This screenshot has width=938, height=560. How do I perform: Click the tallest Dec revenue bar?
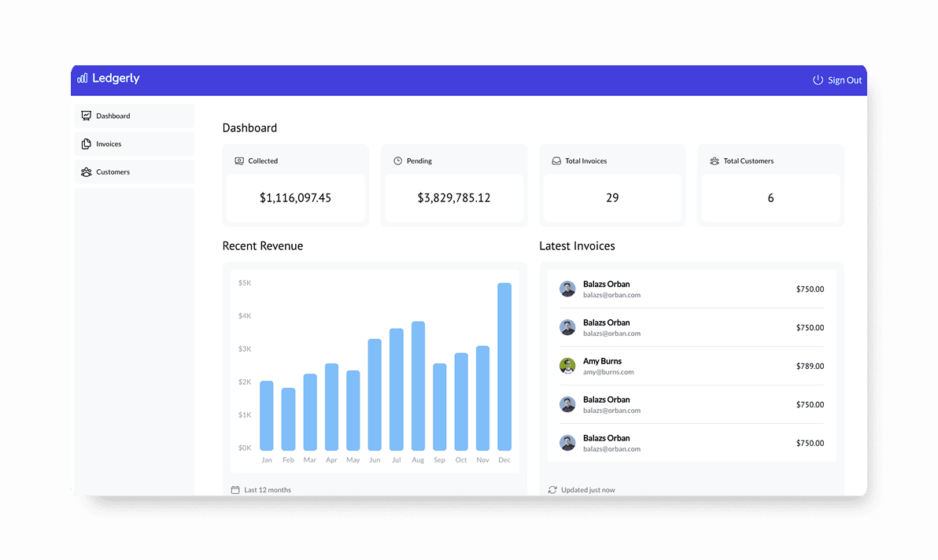pos(504,367)
